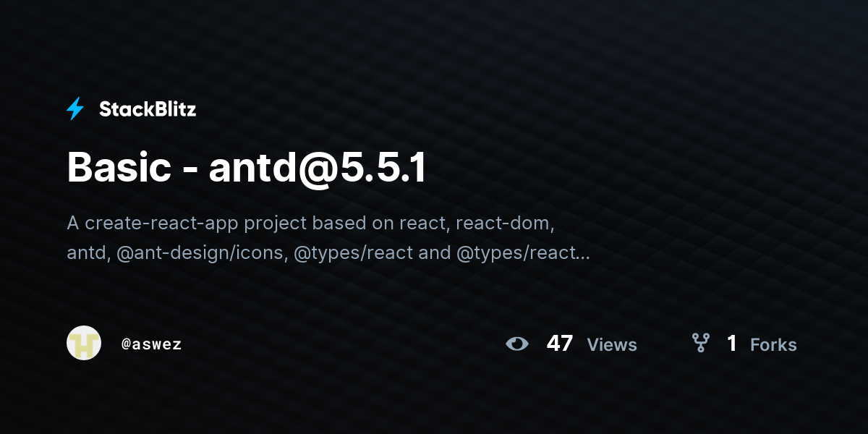Open the @aswez user avatar
The width and height of the screenshot is (868, 434).
(84, 343)
